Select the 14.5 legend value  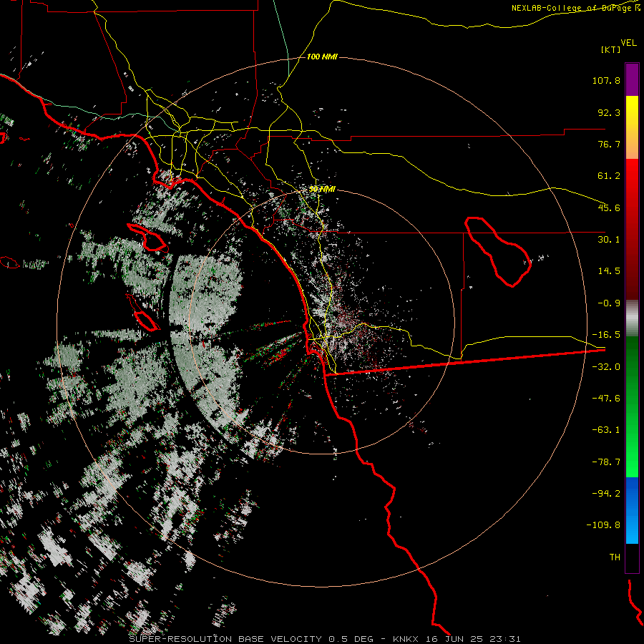(x=609, y=271)
